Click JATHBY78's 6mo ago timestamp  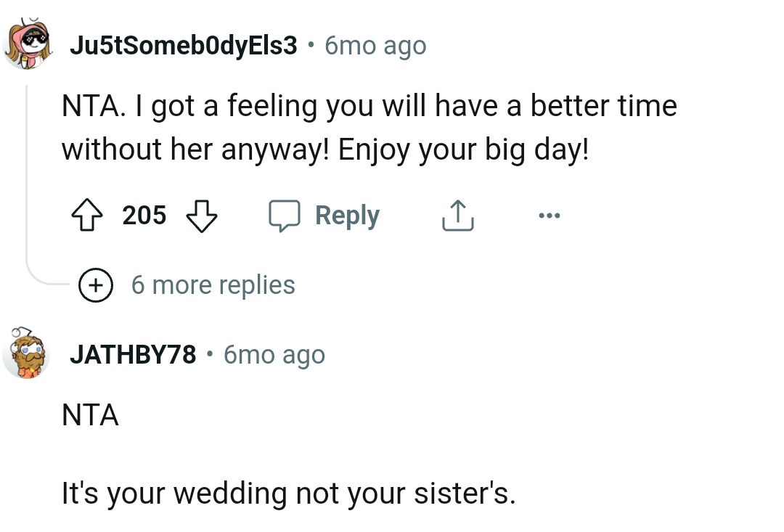273,354
